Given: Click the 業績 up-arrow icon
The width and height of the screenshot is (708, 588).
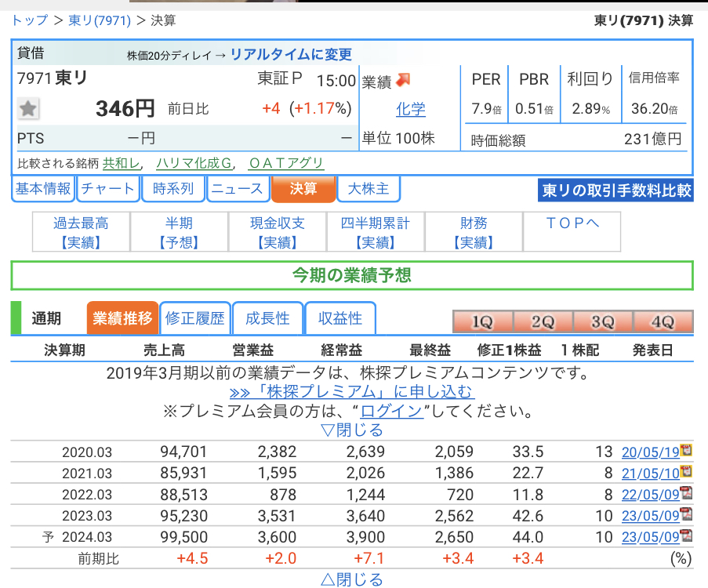Looking at the screenshot, I should (403, 81).
